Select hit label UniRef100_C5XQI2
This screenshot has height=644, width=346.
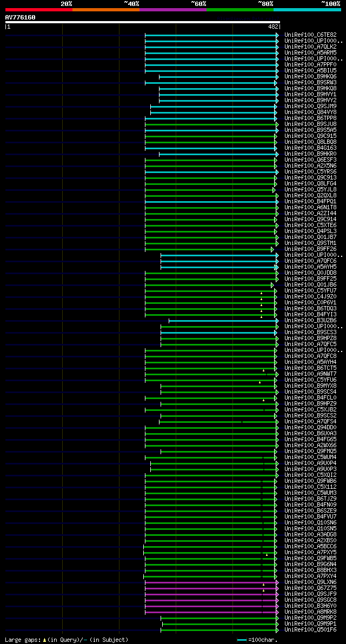click(310, 476)
